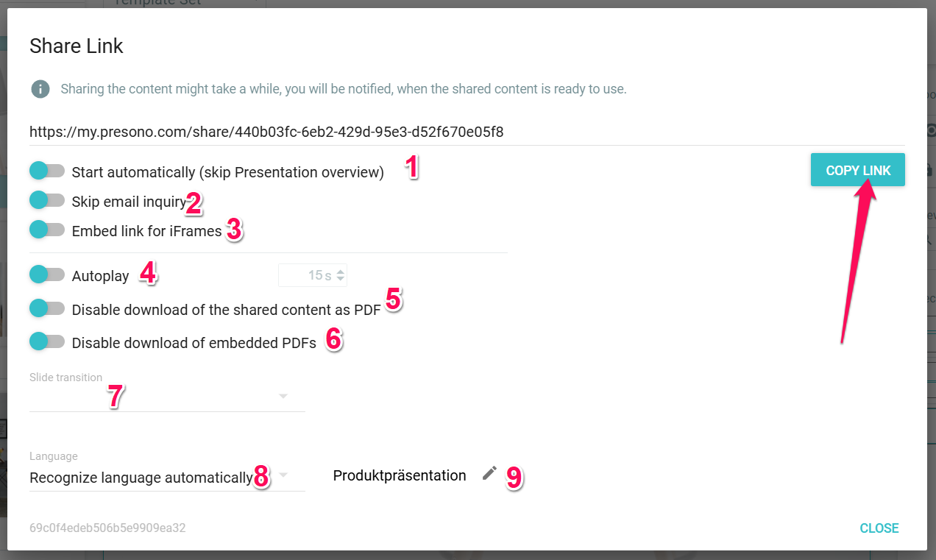Screen dimensions: 936x560
Task: Turn on the Autoplay toggle
Action: [x=47, y=275]
